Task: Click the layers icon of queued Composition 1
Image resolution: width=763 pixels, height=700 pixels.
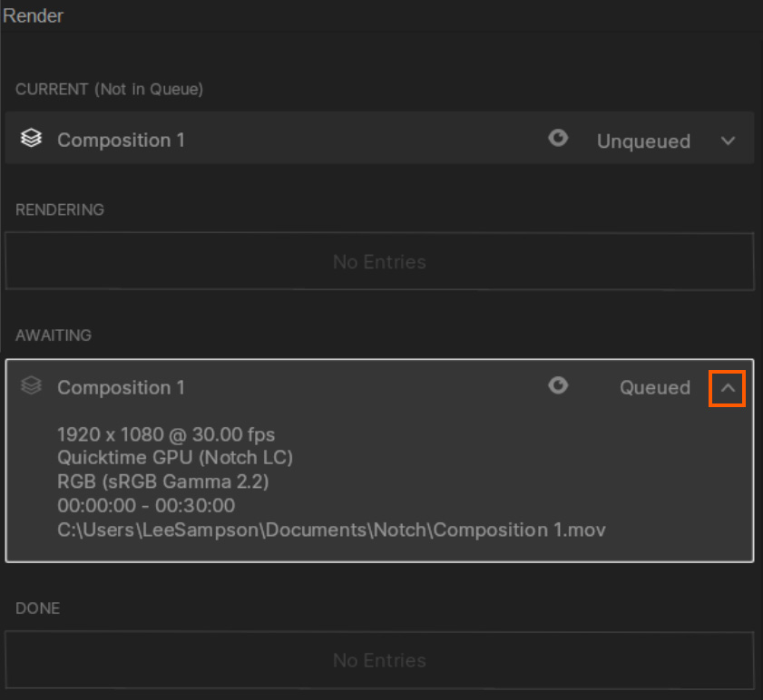Action: (32, 387)
